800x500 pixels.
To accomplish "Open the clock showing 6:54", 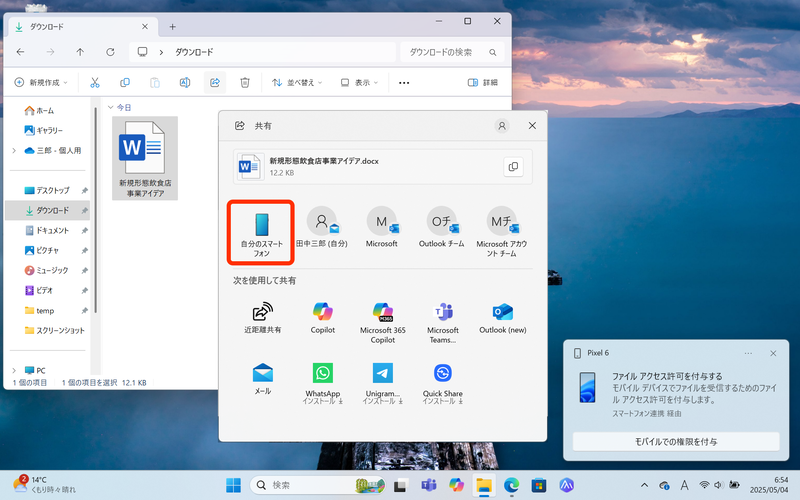I will coord(768,485).
